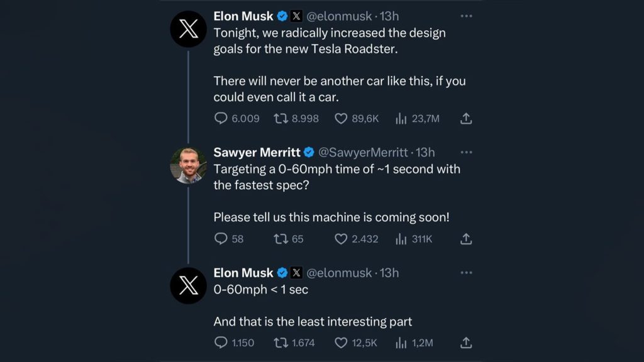Share the Tesla Roadster design goals tweet
Image resolution: width=644 pixels, height=362 pixels.
click(466, 118)
